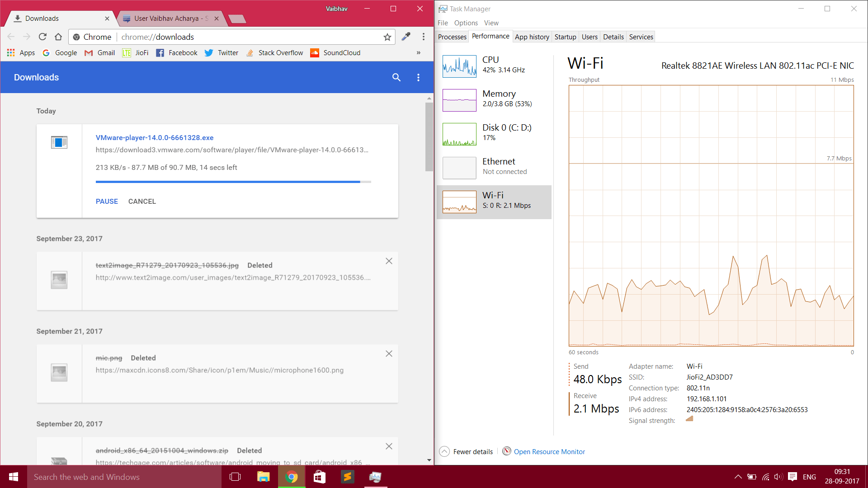
Task: Open the Gmail bookmark
Action: point(100,53)
